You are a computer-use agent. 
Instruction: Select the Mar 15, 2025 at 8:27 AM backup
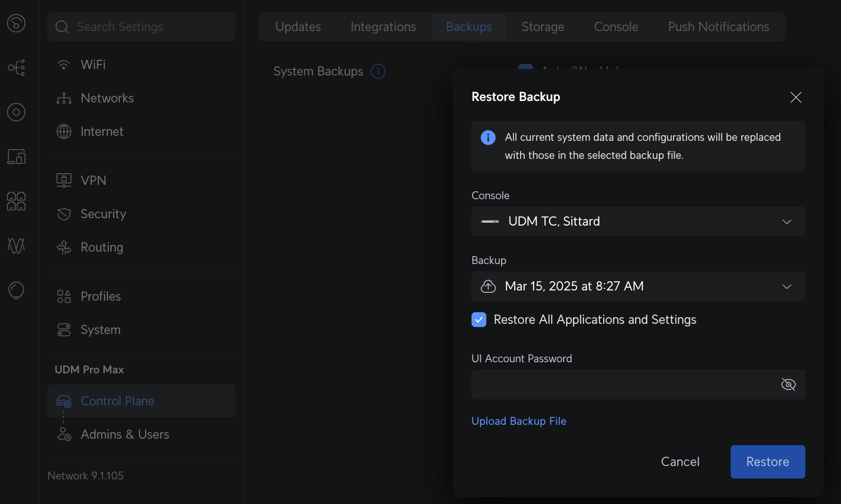tap(638, 286)
